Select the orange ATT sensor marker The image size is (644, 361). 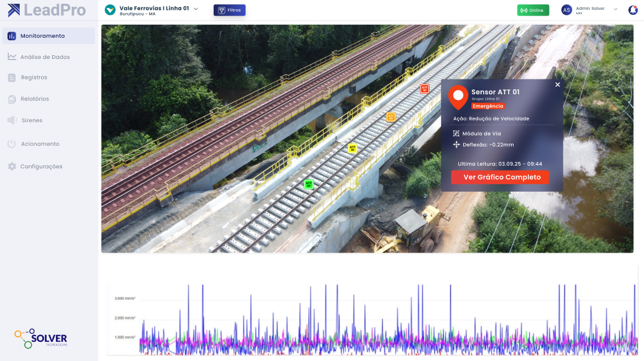click(x=391, y=117)
